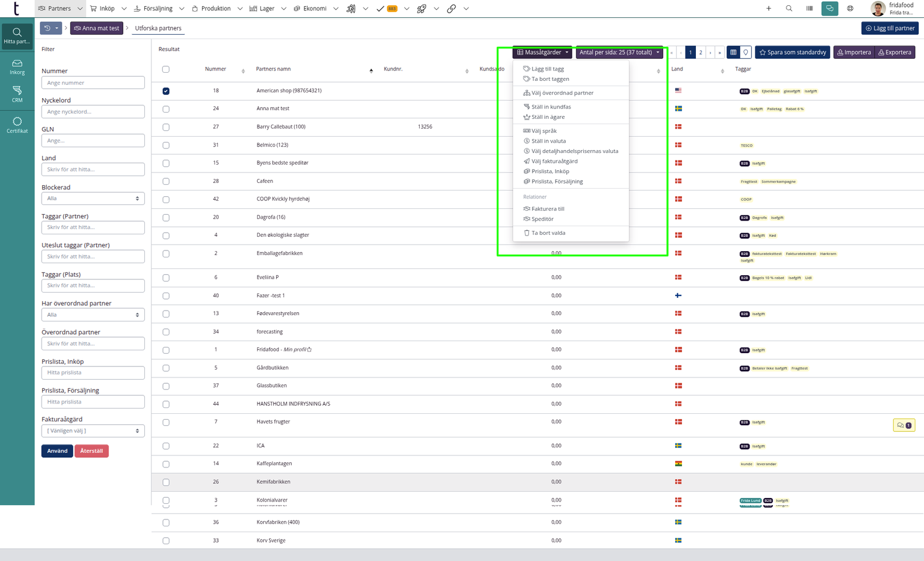
Task: Click the Använd filter button
Action: click(57, 451)
